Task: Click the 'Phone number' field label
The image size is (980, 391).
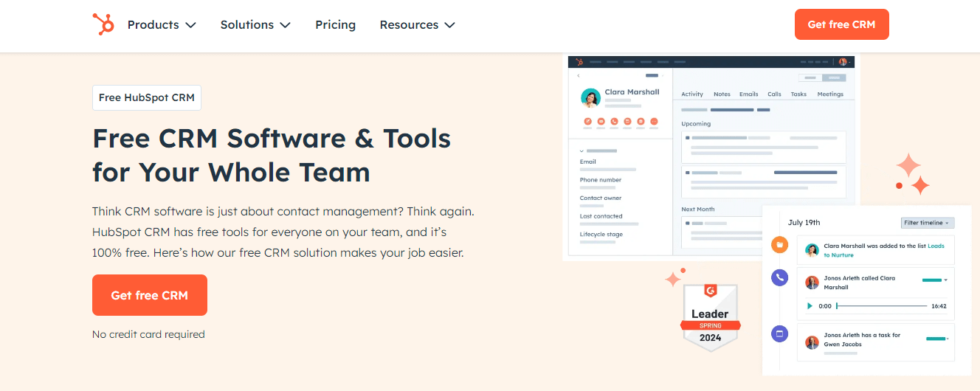Action: click(601, 180)
